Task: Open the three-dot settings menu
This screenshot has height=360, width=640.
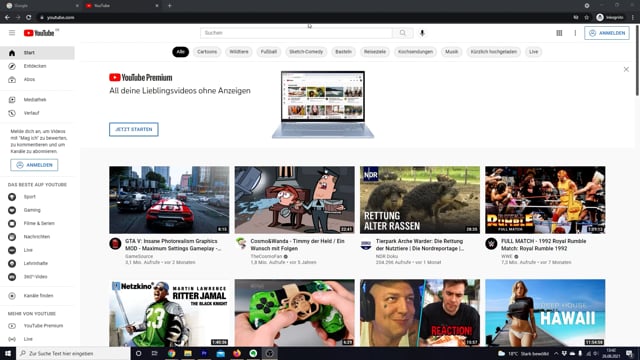Action: [575, 33]
